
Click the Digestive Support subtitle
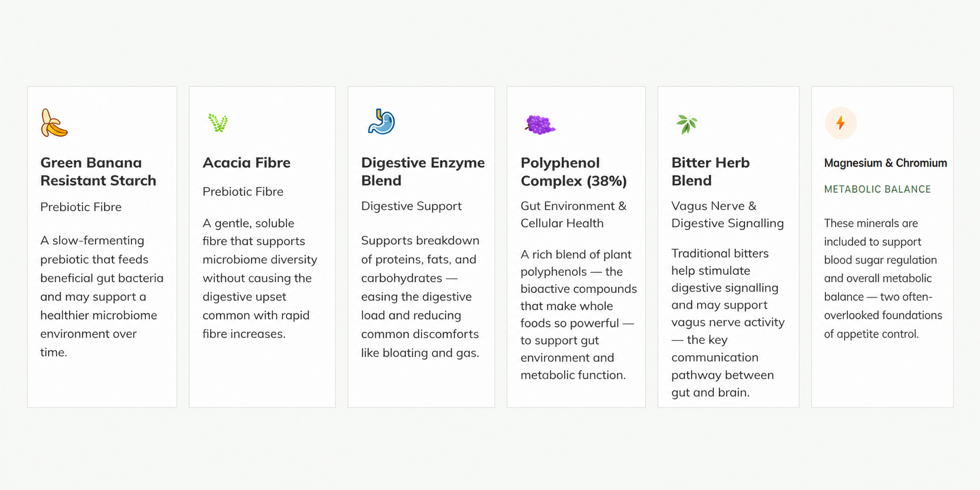pos(411,206)
